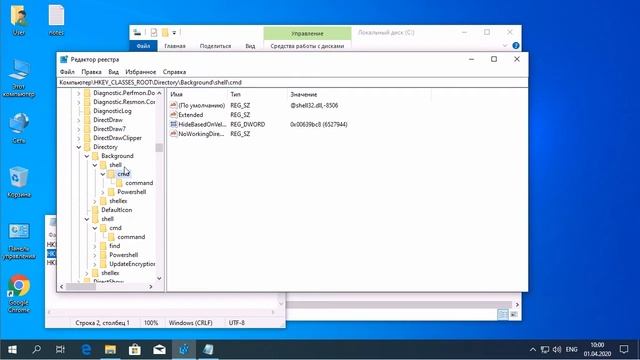Screen dimensions: 640x360
Task: Open the Корзина recycle bin icon
Action: pyautogui.click(x=19, y=182)
